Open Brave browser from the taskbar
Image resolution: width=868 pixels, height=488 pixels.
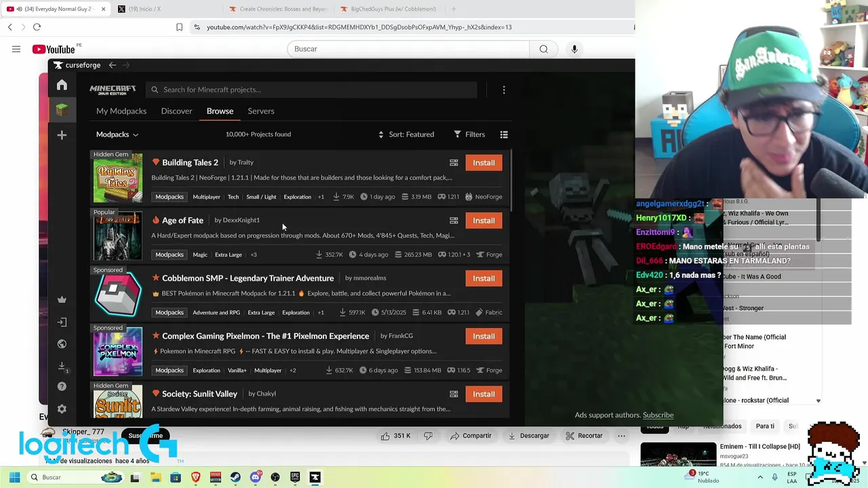pos(196,477)
